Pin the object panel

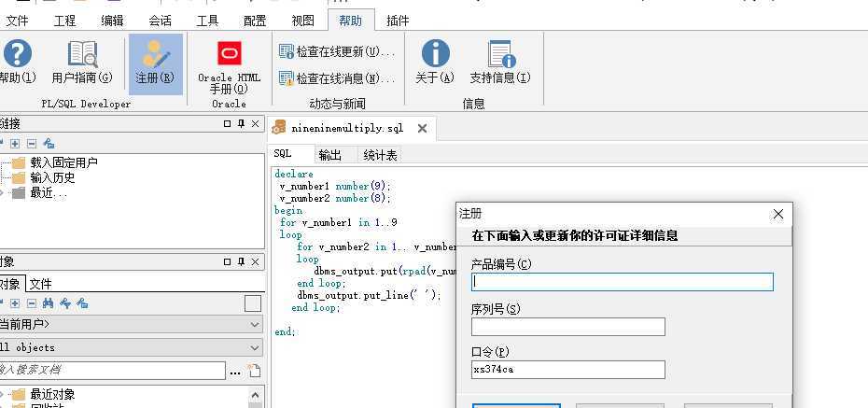pyautogui.click(x=241, y=261)
